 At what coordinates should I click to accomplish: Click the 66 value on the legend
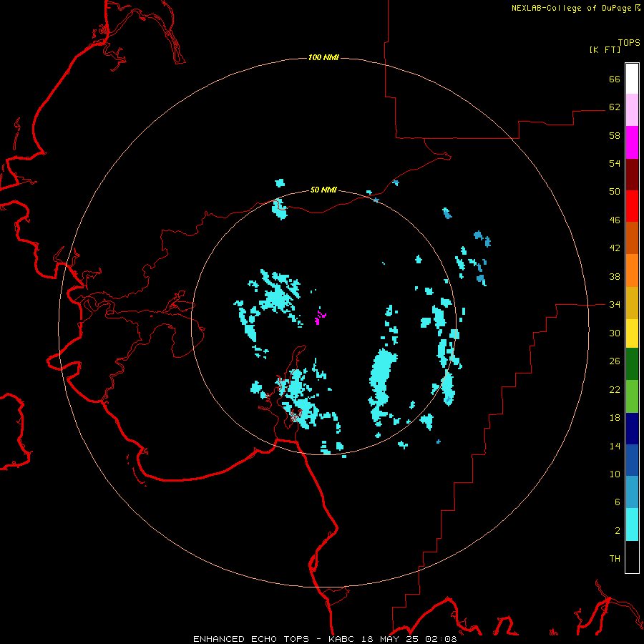[615, 79]
